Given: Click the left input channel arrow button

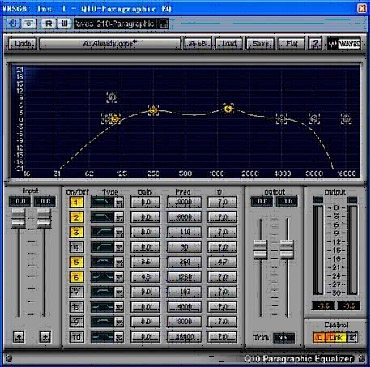Looking at the screenshot, I should point(19,337).
